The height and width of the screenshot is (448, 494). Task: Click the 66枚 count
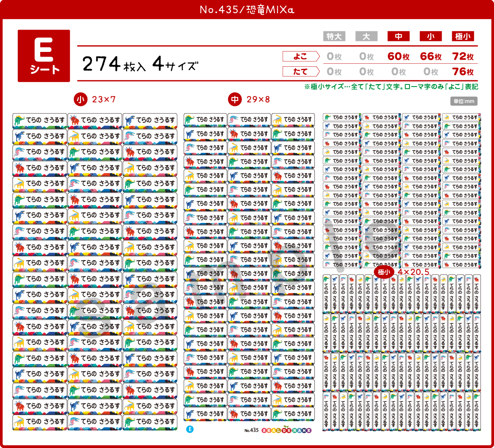[431, 57]
